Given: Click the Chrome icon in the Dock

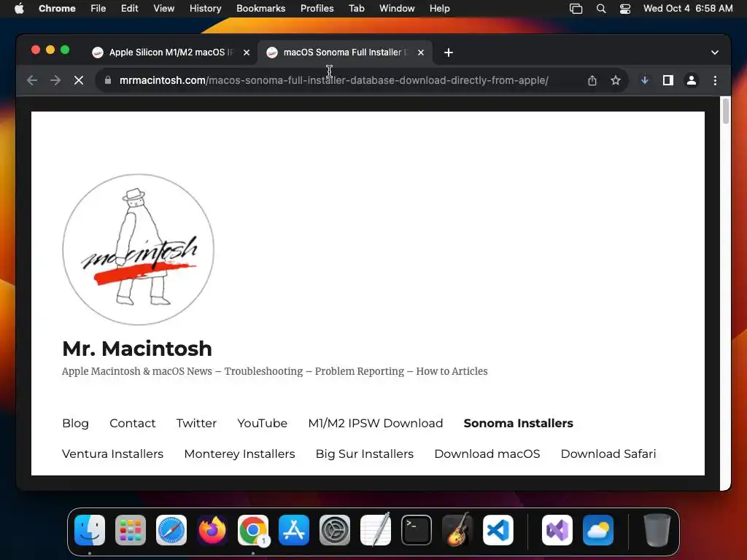Looking at the screenshot, I should [x=253, y=530].
